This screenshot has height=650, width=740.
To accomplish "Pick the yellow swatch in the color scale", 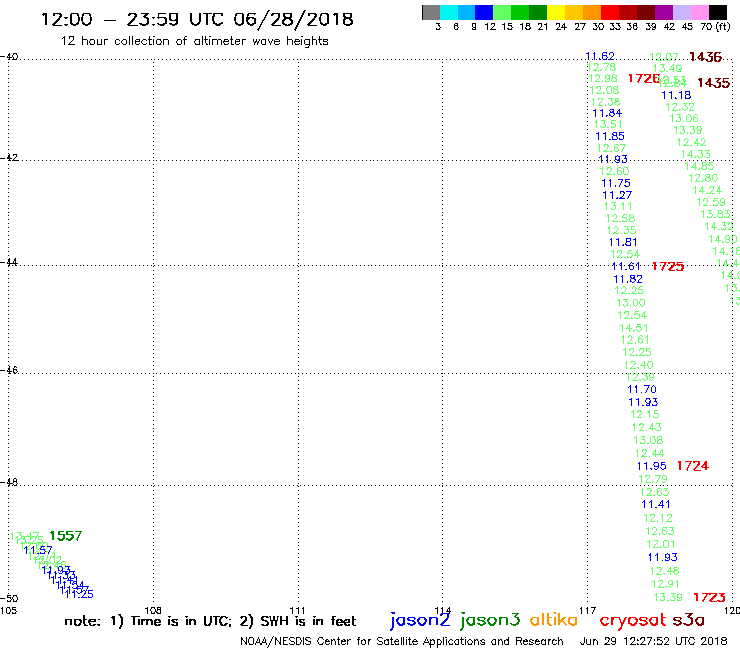I will click(x=556, y=12).
